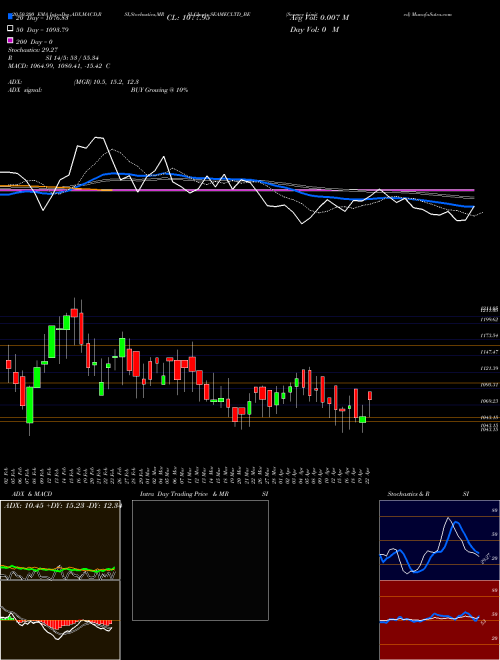This screenshot has width=500, height=660.
Task: Click the Stochastics & RSI panel title
Action: point(428,494)
